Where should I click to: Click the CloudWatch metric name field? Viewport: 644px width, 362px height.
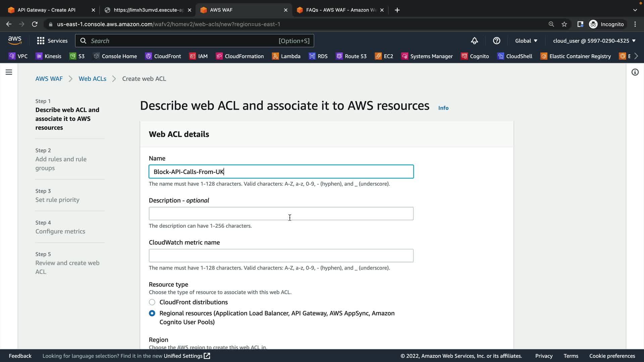click(281, 256)
